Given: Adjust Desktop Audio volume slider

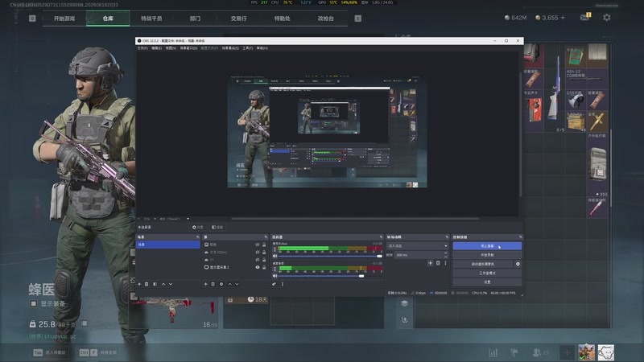Looking at the screenshot, I should pyautogui.click(x=331, y=276).
